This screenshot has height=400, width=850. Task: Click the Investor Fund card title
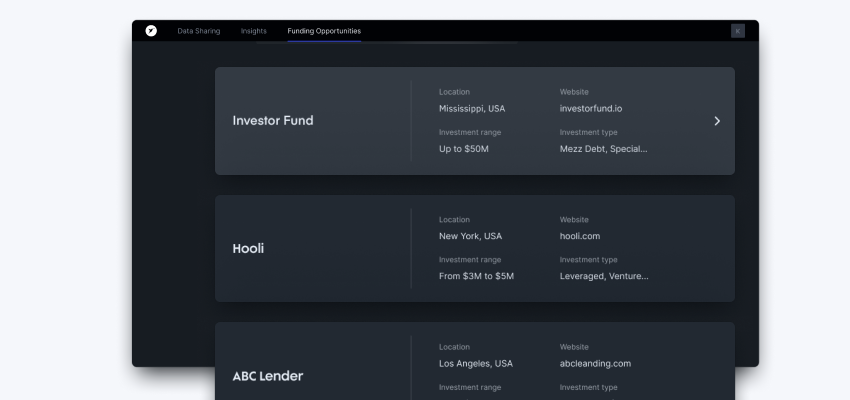point(273,121)
